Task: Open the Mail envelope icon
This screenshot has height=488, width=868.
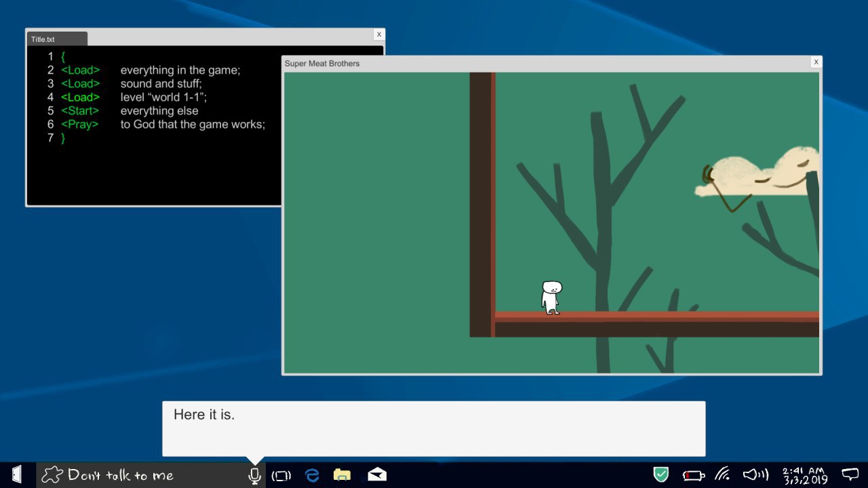Action: 377,474
